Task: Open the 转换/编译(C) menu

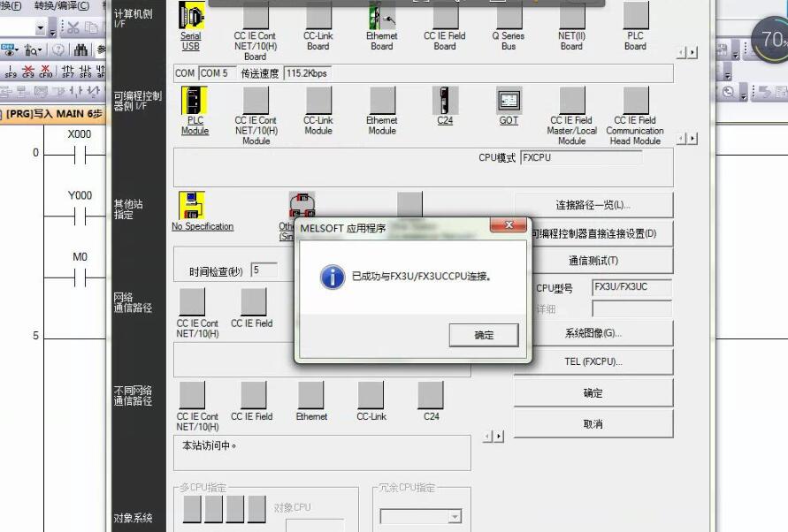Action: coord(62,5)
